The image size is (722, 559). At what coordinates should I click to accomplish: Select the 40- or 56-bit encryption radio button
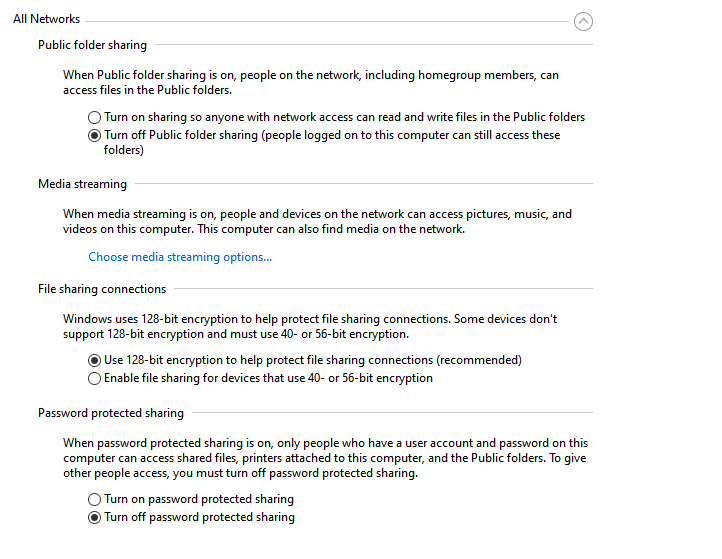(x=95, y=378)
